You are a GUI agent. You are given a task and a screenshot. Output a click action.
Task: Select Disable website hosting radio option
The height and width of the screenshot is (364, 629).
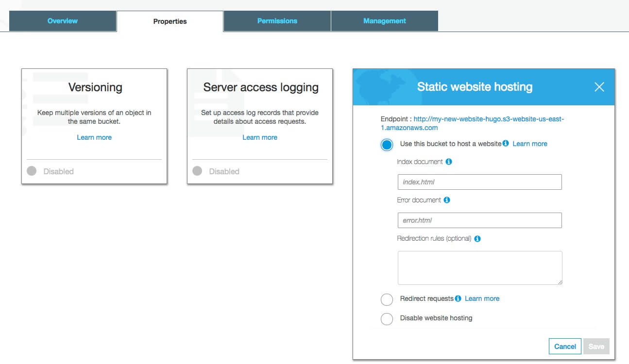(387, 319)
